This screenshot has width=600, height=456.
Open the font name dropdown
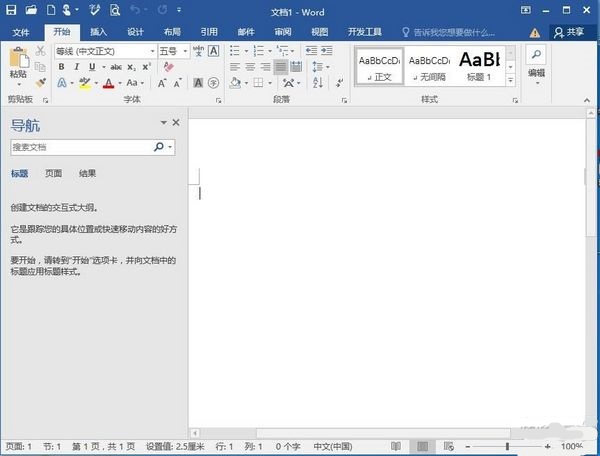152,50
